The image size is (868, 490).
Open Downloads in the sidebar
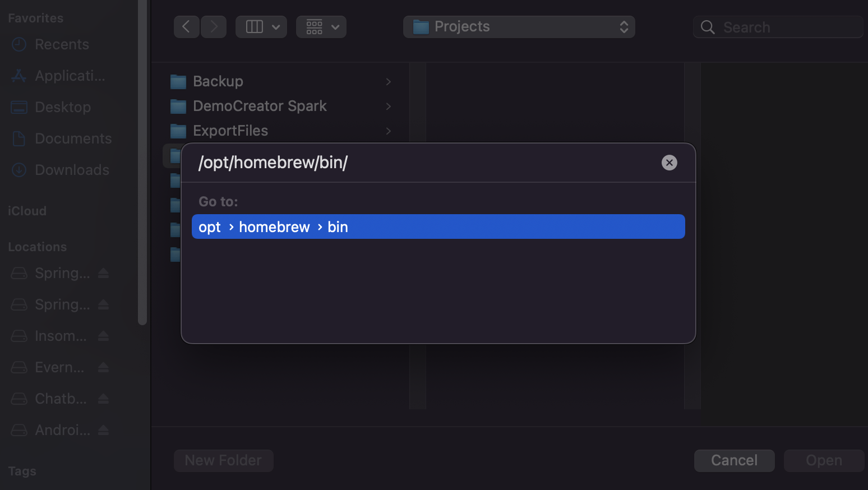tap(72, 170)
